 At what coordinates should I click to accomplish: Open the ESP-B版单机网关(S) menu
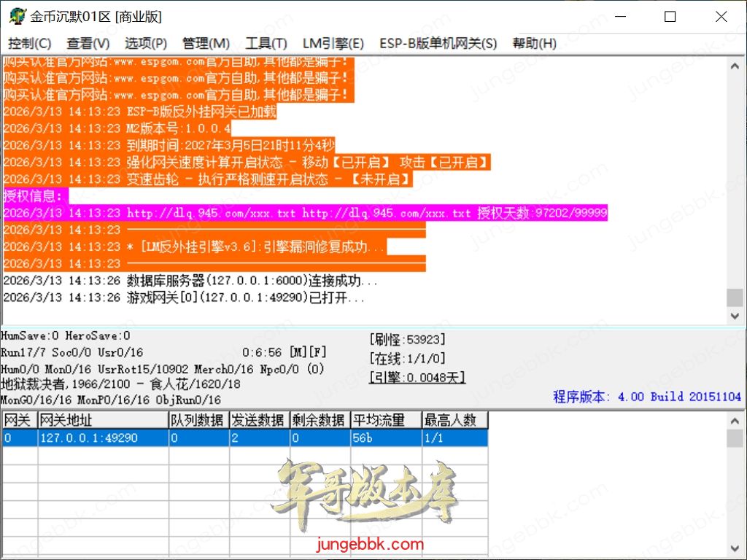coord(438,44)
